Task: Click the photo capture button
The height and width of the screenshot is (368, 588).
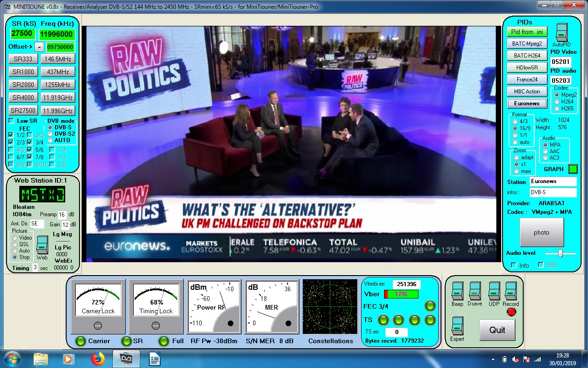Action: point(542,232)
